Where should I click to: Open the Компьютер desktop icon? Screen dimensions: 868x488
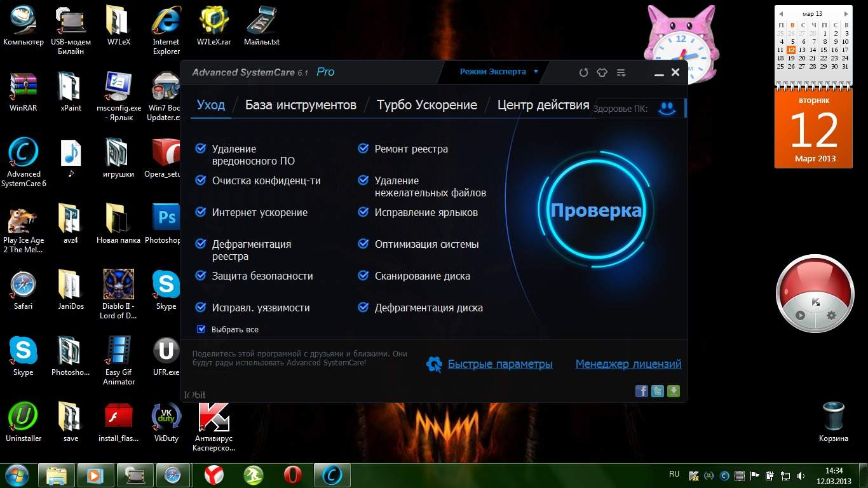[24, 26]
